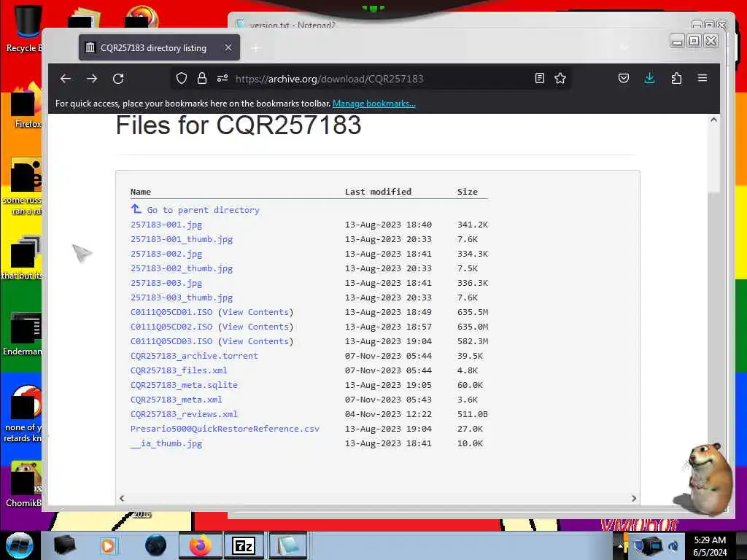Viewport: 747px width, 560px height.
Task: Open CQR257183_files.xml link
Action: 179,370
